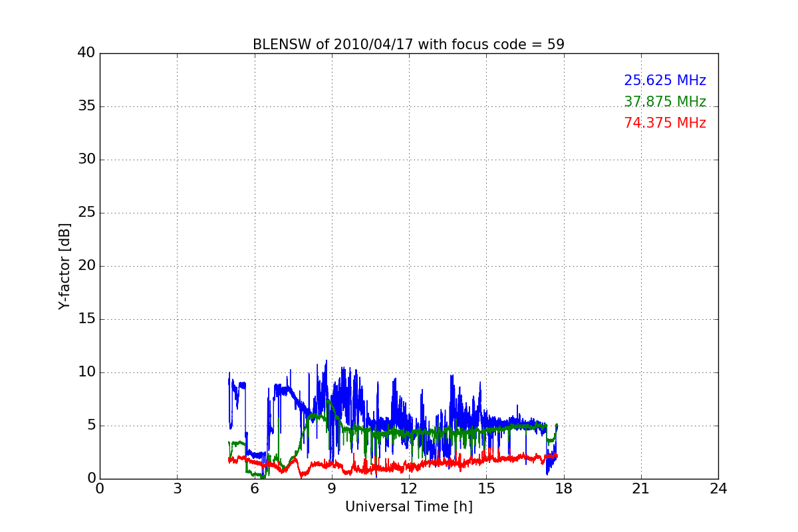Viewport: 798px width, 532px height.
Task: Click the 10 tick label on y-axis
Action: 86,372
